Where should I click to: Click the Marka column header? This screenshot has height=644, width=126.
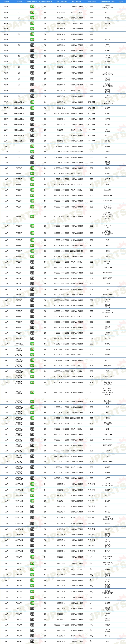pyautogui.click(x=6, y=1)
